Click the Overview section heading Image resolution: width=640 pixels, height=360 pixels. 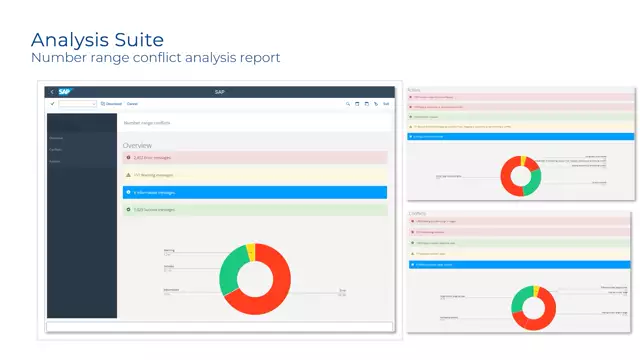coord(137,145)
